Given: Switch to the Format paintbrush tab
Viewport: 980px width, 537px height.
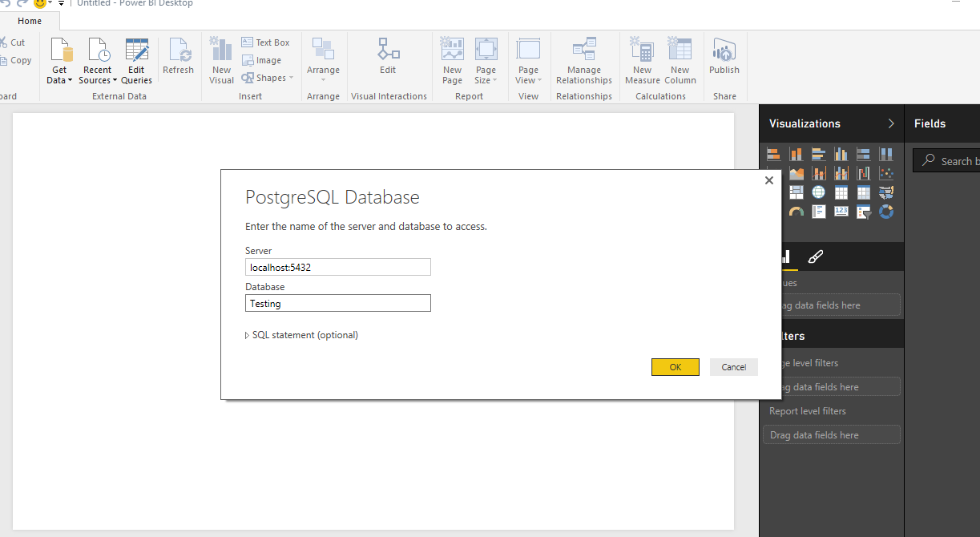Looking at the screenshot, I should 815,256.
